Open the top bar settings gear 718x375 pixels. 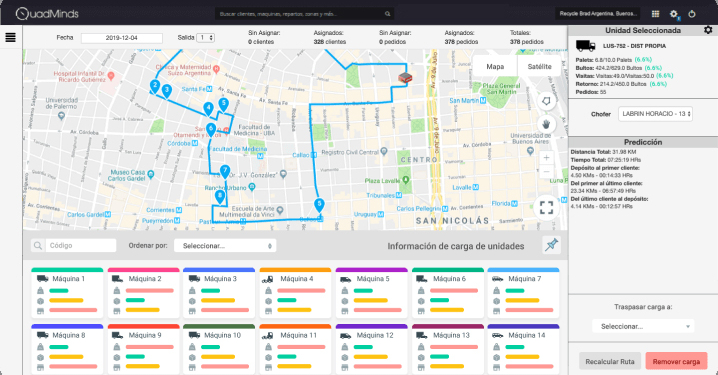tap(674, 14)
